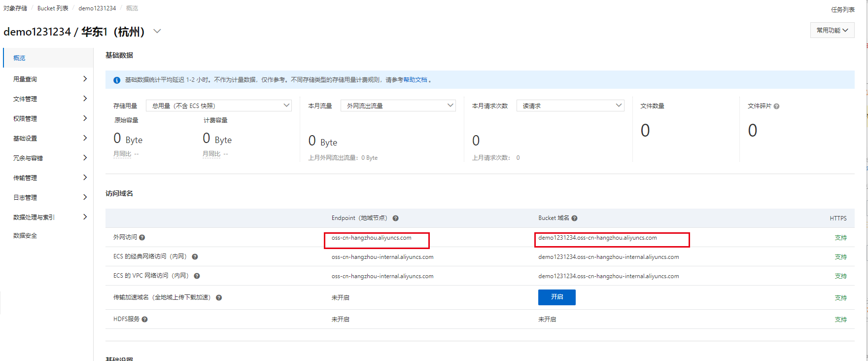
Task: Open the bucket switch chevron beside 华东1（杭州）
Action: (157, 31)
